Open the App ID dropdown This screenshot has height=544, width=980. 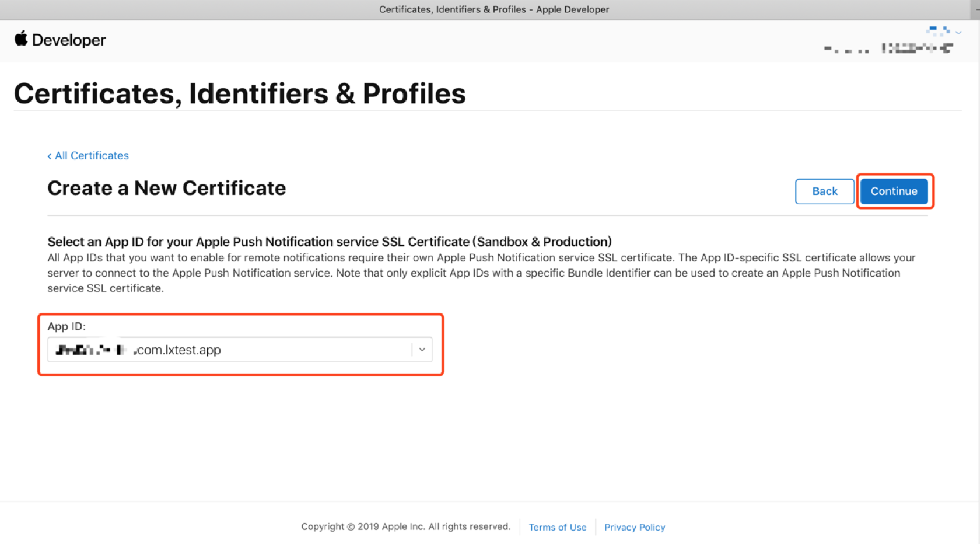240,350
